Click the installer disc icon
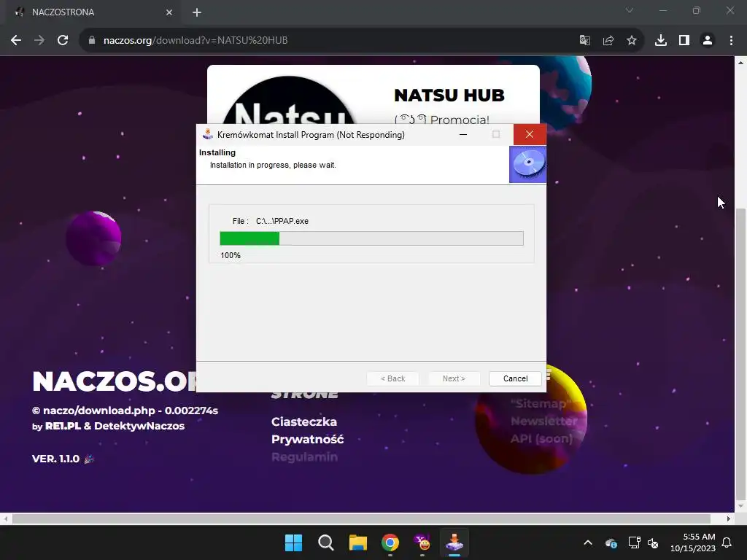This screenshot has height=560, width=747. pyautogui.click(x=528, y=164)
